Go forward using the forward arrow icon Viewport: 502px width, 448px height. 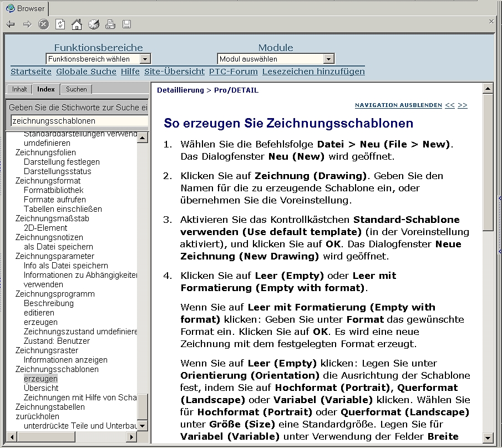pos(27,24)
